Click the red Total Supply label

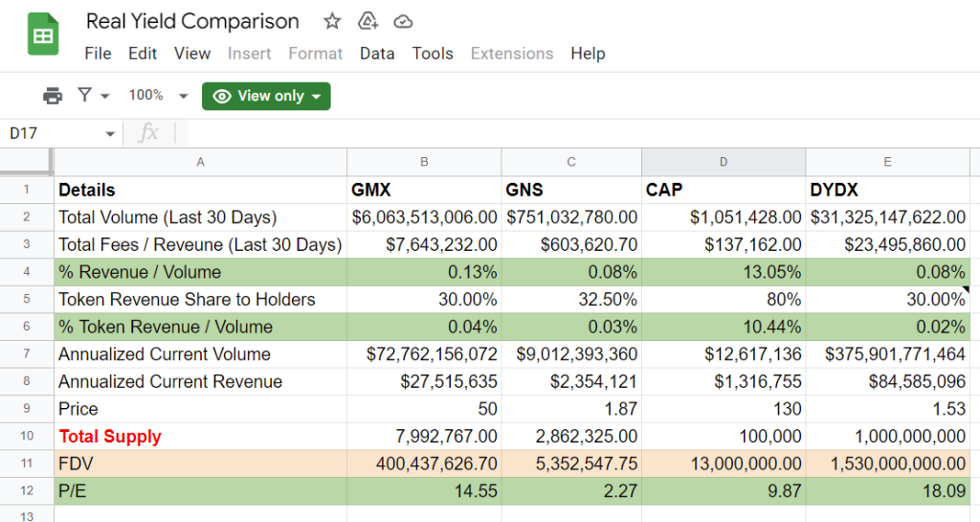(201, 437)
